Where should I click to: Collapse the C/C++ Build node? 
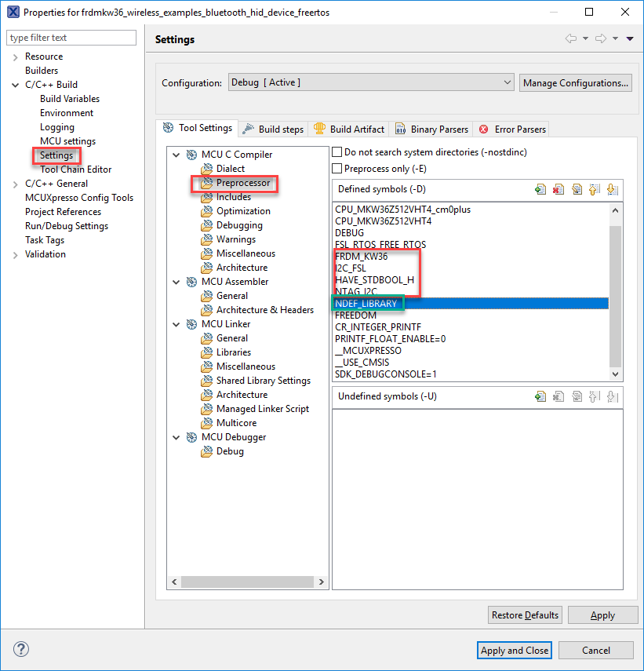(16, 86)
